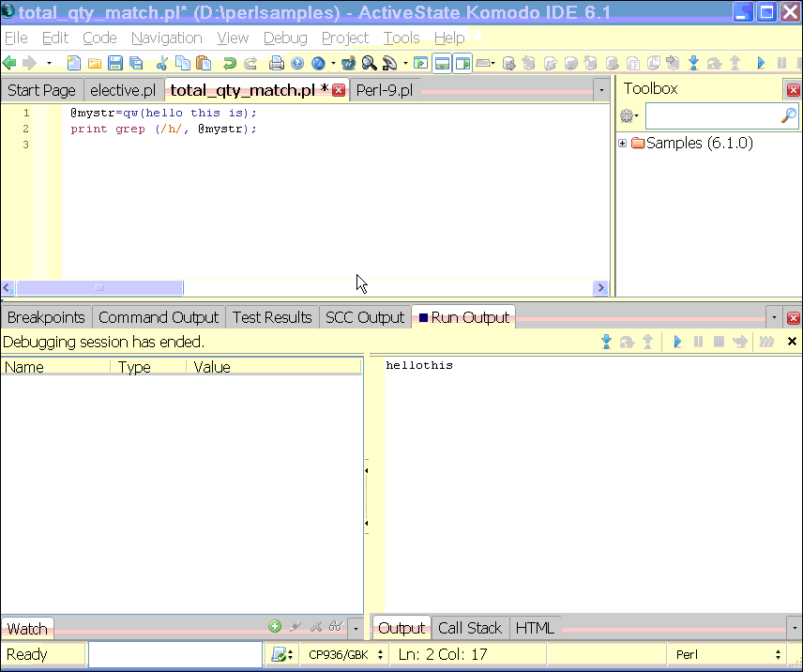Viewport: 803px width, 672px height.
Task: Open the editor tab list dropdown
Action: (601, 90)
